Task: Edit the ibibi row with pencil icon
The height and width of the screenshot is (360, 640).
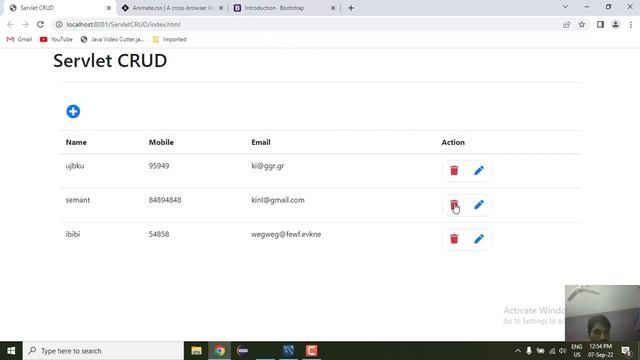Action: 479,239
